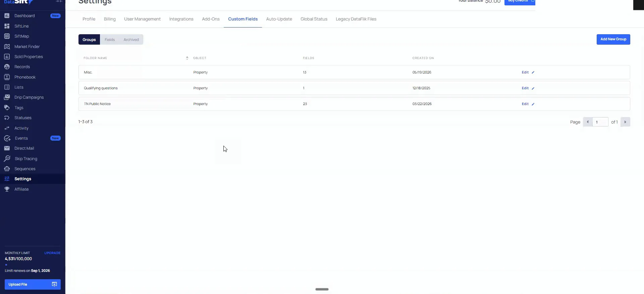Click the Fields column header
The image size is (644, 294).
308,58
